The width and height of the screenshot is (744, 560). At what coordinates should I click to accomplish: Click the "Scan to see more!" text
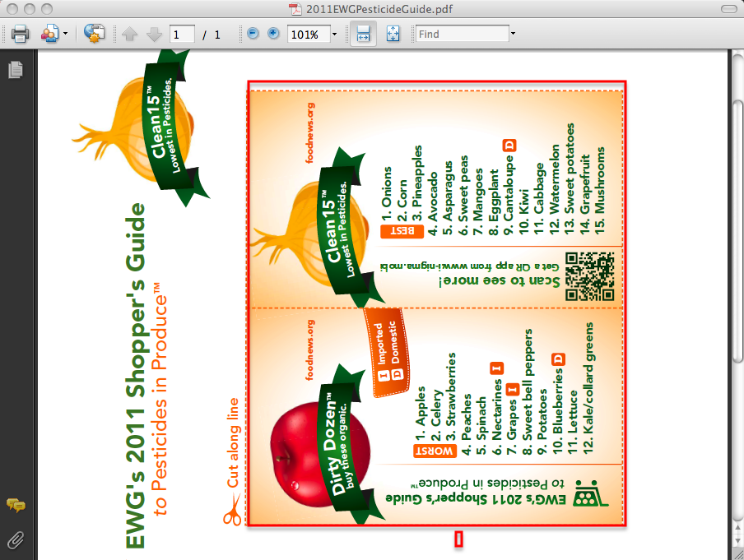[x=500, y=280]
